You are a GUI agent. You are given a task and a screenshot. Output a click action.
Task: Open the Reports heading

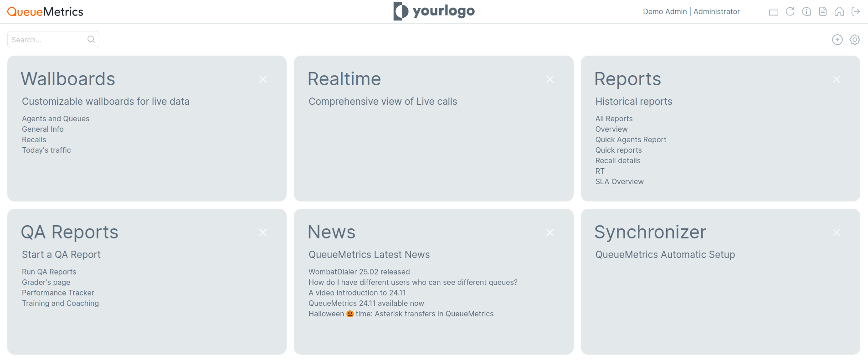627,79
